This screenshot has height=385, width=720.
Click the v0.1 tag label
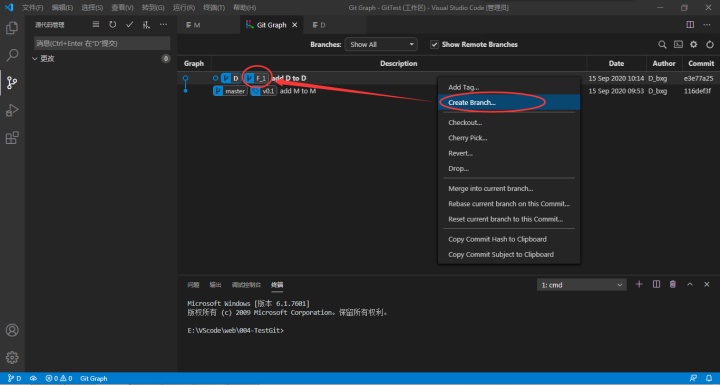[264, 91]
